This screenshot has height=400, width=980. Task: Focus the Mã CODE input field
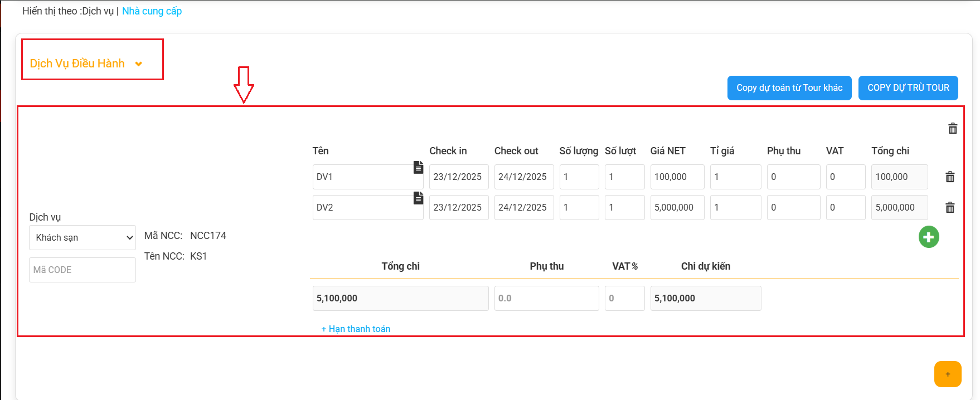[83, 270]
